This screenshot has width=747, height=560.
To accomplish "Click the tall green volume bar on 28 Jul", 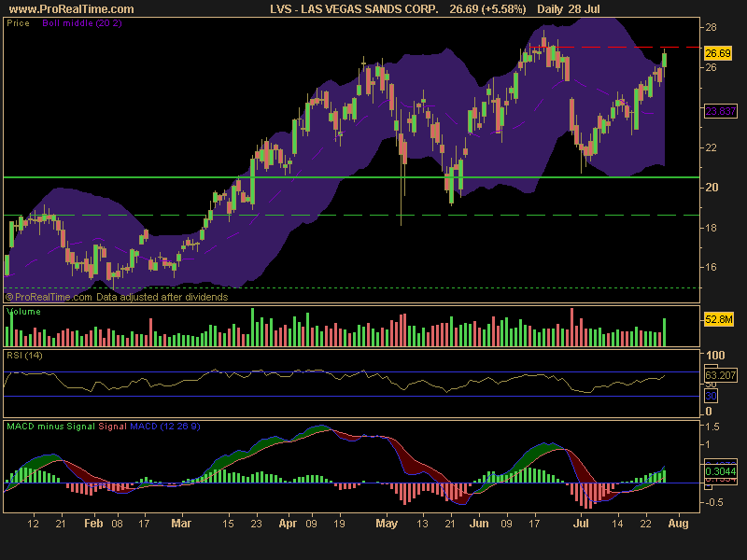I will (x=664, y=332).
